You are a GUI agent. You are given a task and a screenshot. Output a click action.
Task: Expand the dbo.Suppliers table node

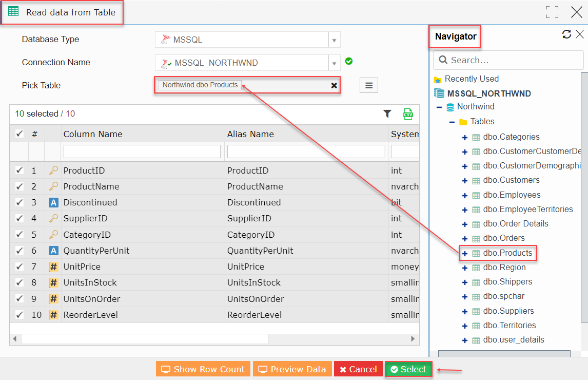tap(465, 312)
